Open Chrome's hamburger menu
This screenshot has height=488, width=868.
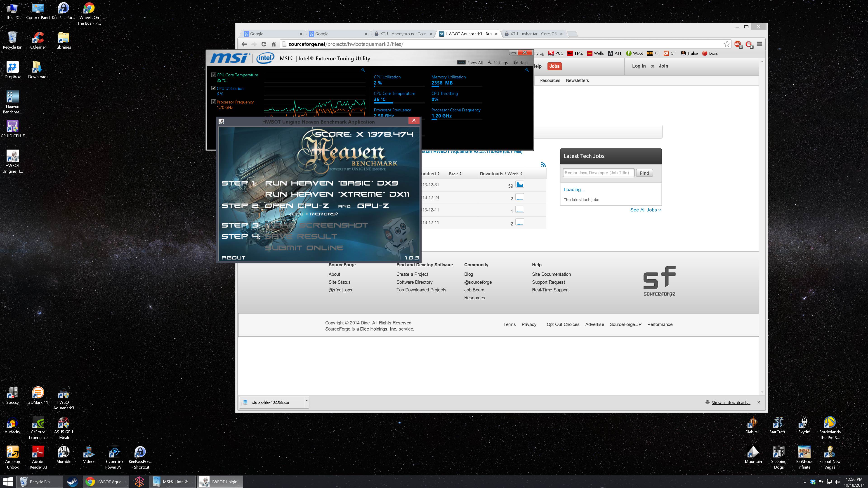759,44
